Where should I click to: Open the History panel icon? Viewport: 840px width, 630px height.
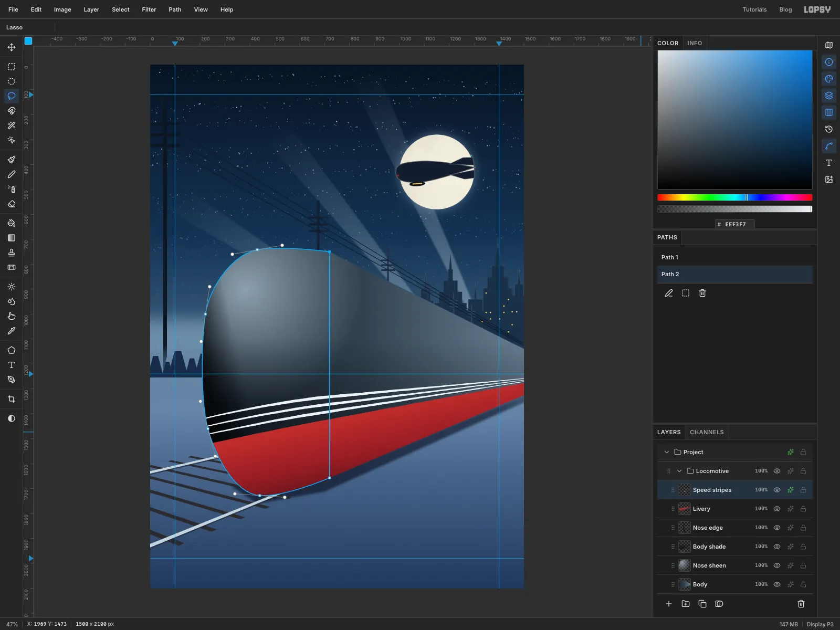point(829,129)
